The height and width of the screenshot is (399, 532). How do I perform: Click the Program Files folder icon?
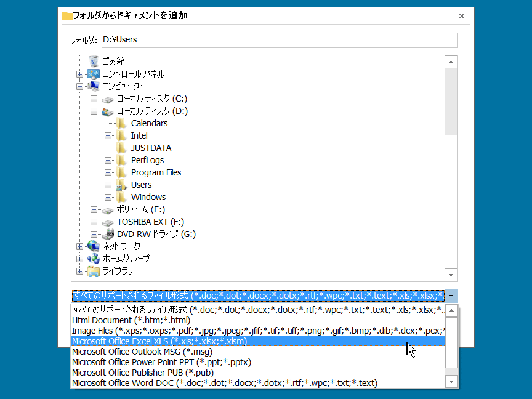pos(121,172)
